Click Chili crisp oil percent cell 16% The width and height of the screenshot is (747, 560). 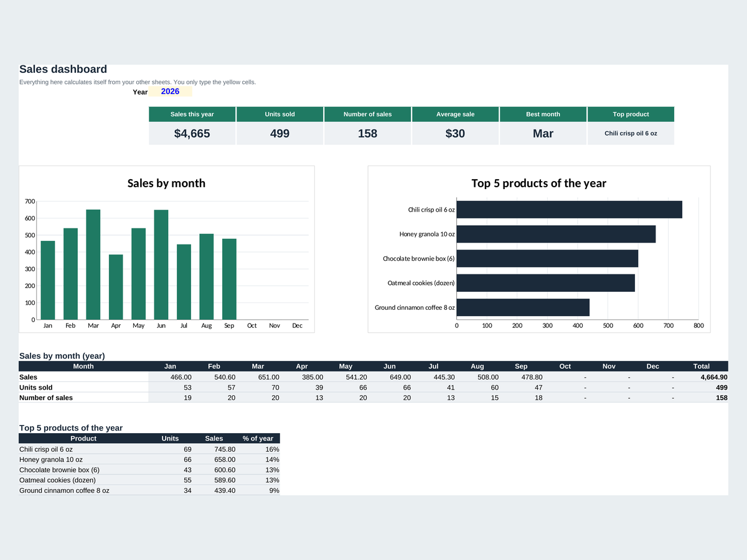[258, 449]
